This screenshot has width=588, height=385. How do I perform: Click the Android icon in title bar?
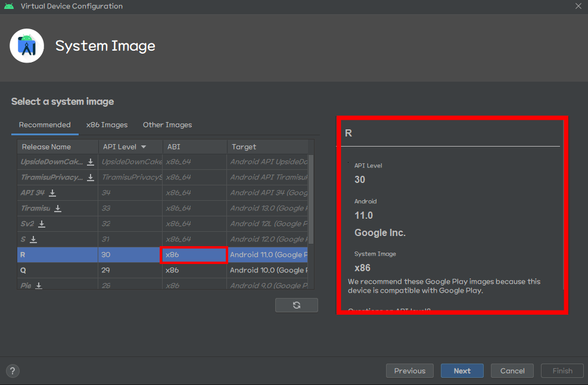9,6
